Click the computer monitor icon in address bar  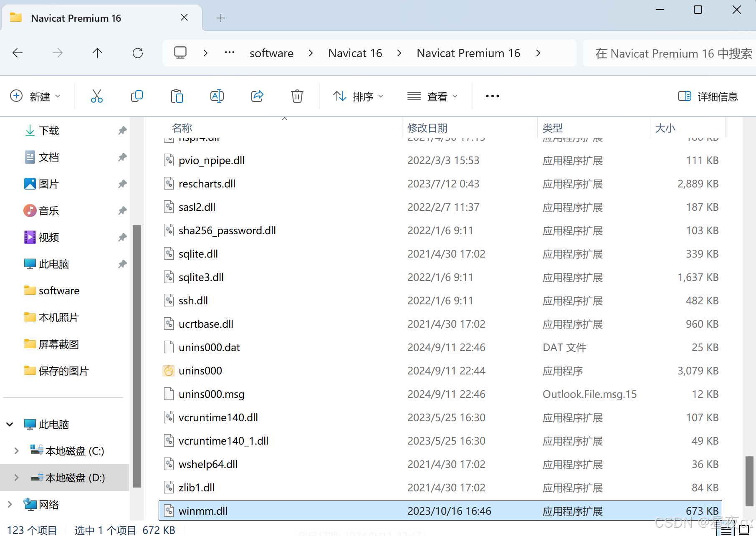point(180,53)
